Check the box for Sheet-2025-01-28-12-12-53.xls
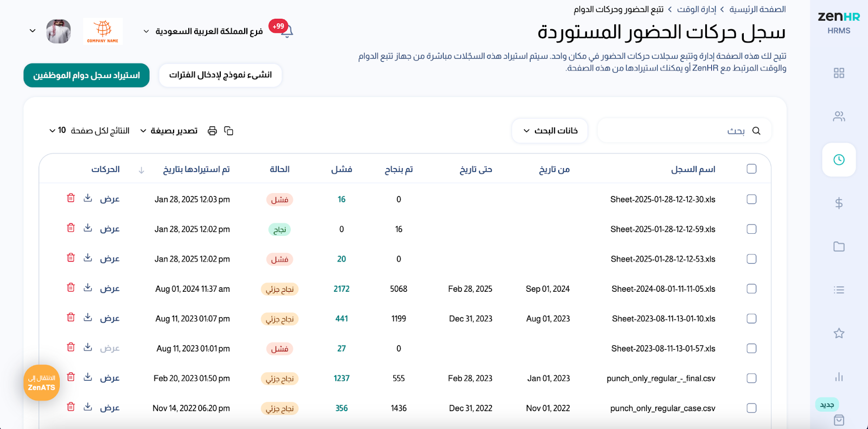868x429 pixels. click(x=751, y=259)
